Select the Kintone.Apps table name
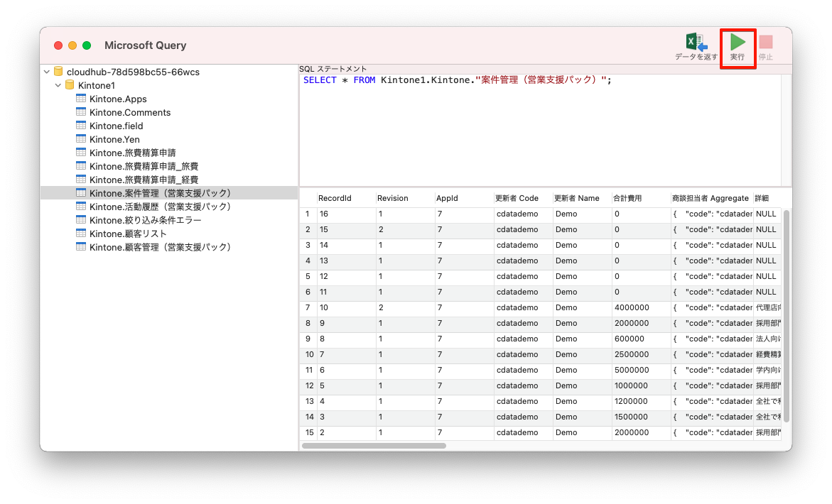Image resolution: width=832 pixels, height=504 pixels. pos(118,99)
